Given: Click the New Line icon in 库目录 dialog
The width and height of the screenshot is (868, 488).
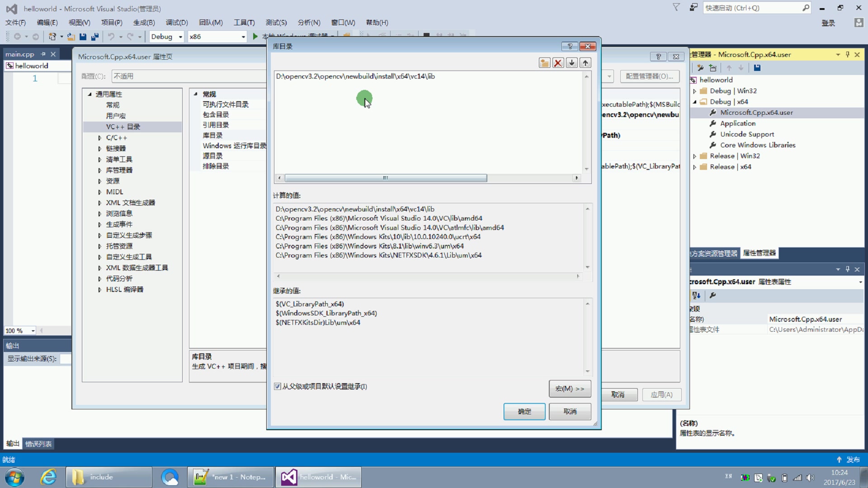Looking at the screenshot, I should 544,63.
